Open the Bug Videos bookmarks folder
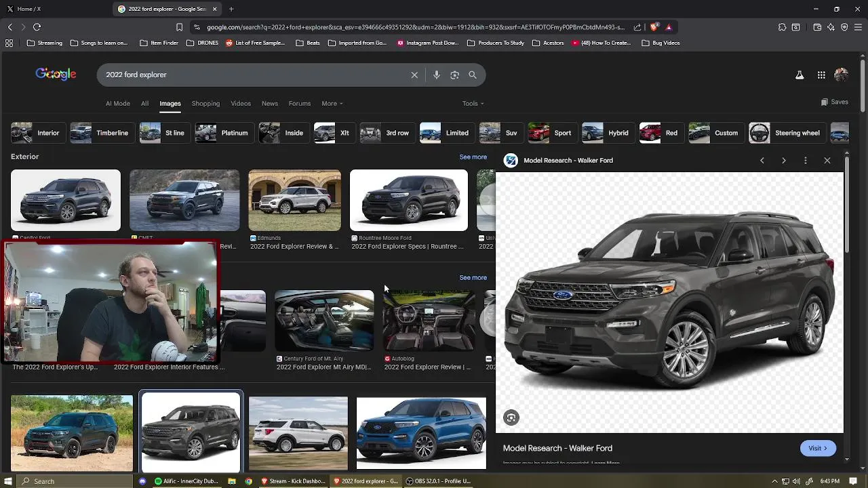 660,43
